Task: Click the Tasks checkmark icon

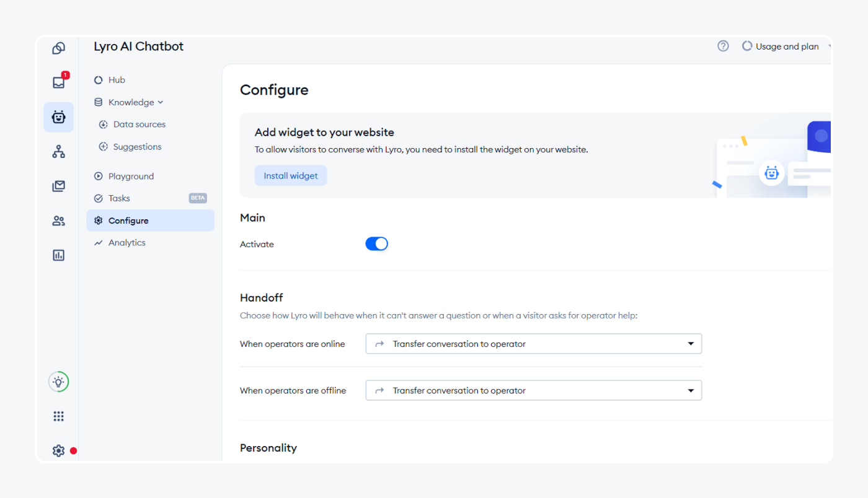Action: tap(98, 198)
